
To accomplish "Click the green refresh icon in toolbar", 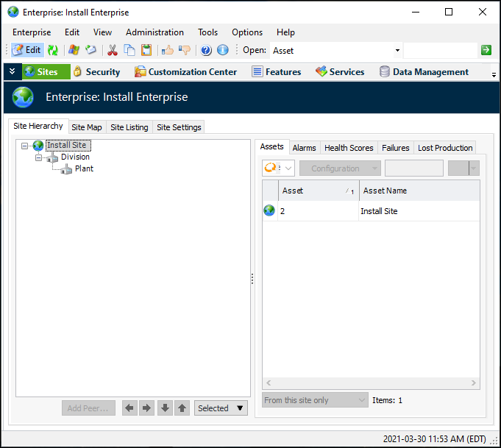I will coord(54,50).
